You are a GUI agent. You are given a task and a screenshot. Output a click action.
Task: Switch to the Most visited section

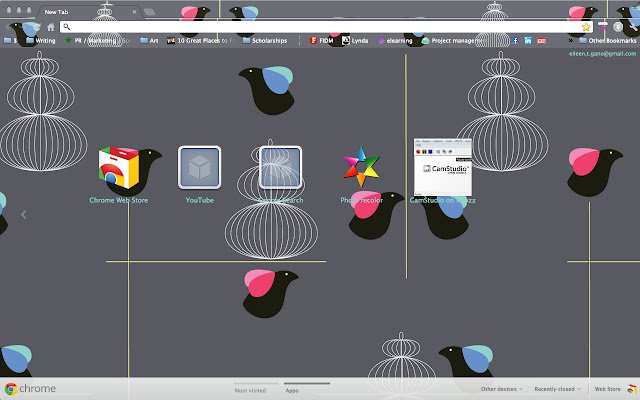pyautogui.click(x=250, y=390)
